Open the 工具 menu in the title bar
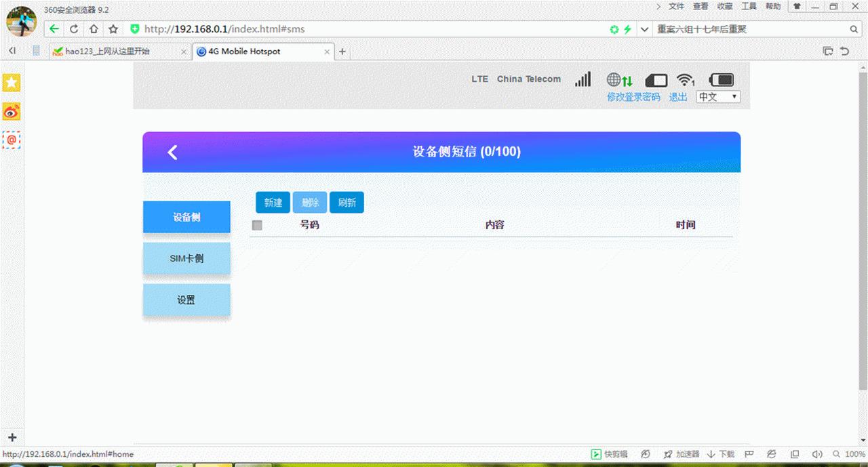The image size is (868, 467). (x=749, y=5)
